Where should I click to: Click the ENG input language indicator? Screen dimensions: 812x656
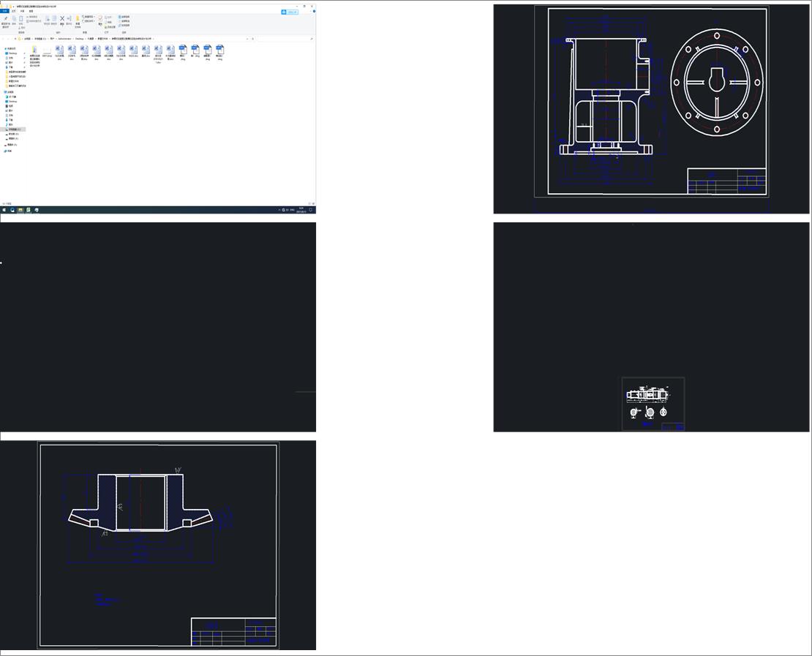[x=293, y=210]
